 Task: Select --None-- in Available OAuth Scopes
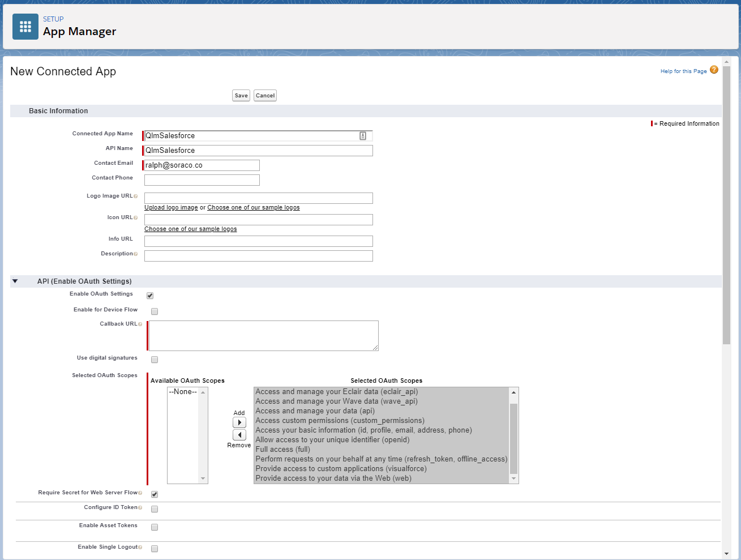click(x=183, y=392)
